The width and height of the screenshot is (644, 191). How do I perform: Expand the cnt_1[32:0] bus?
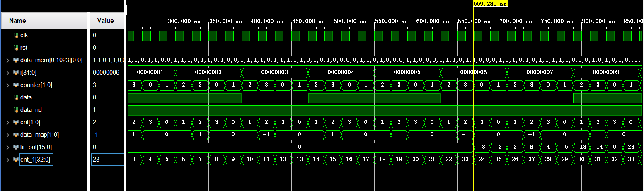pyautogui.click(x=7, y=160)
